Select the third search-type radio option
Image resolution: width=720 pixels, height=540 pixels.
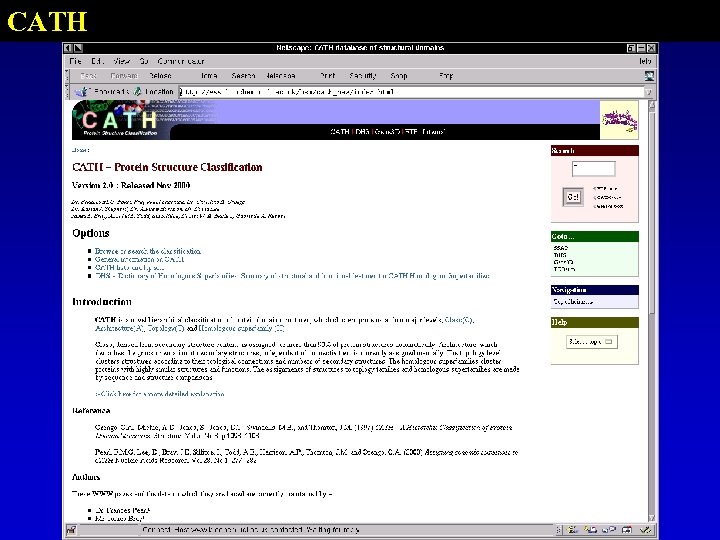pyautogui.click(x=594, y=206)
